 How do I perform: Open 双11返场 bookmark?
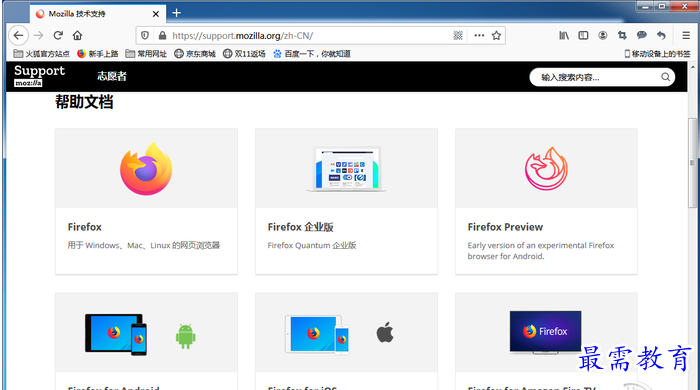click(244, 54)
